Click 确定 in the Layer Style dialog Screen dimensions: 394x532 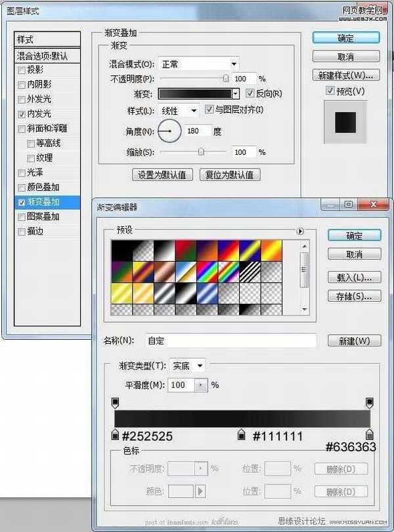coord(346,37)
